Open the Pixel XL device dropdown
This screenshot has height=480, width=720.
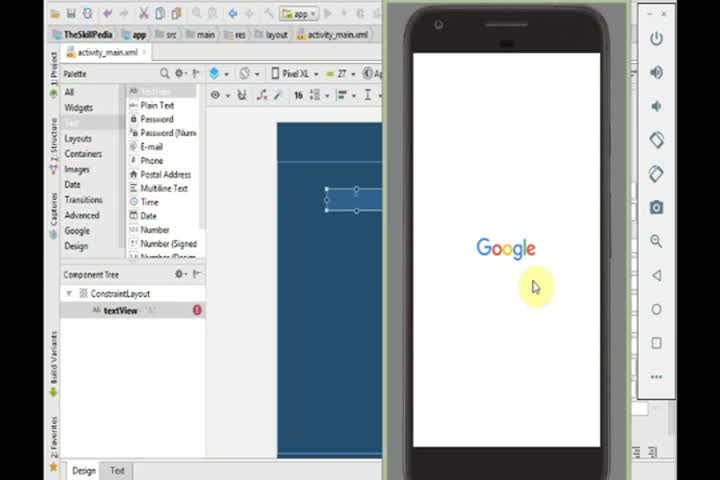[295, 73]
